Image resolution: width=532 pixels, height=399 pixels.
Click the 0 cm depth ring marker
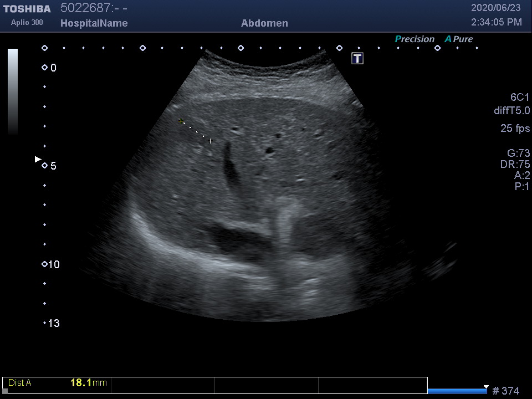(44, 68)
